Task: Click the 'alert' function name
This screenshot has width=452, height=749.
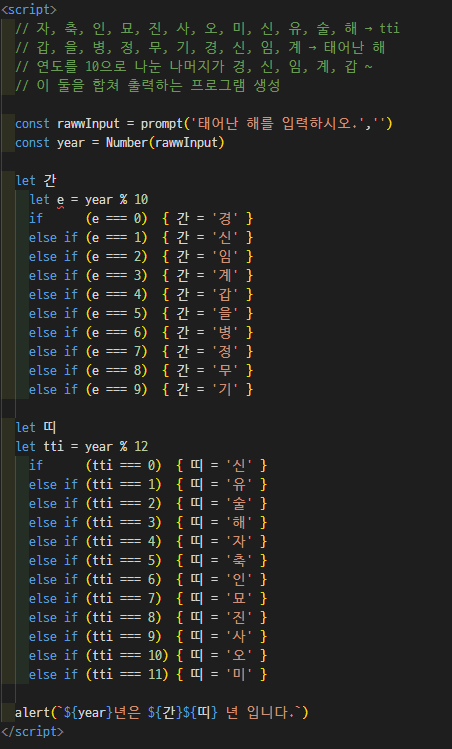Action: (32, 713)
